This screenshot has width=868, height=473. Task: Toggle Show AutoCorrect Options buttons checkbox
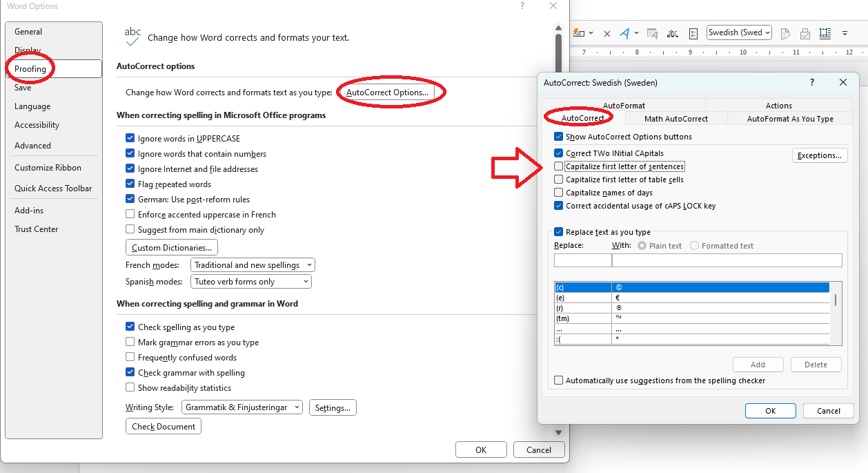[x=559, y=137]
